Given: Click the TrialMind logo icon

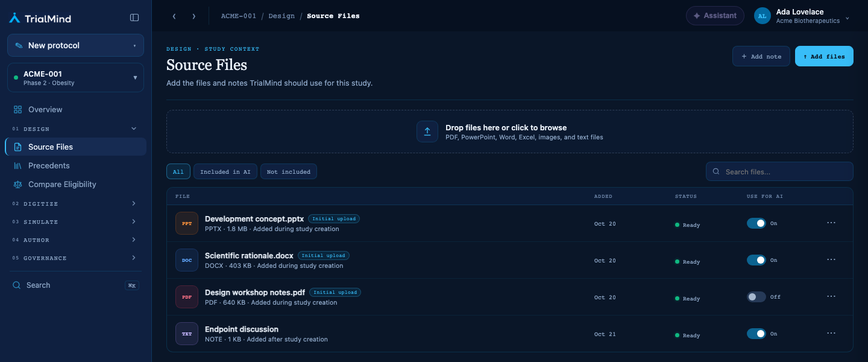Looking at the screenshot, I should click(15, 18).
